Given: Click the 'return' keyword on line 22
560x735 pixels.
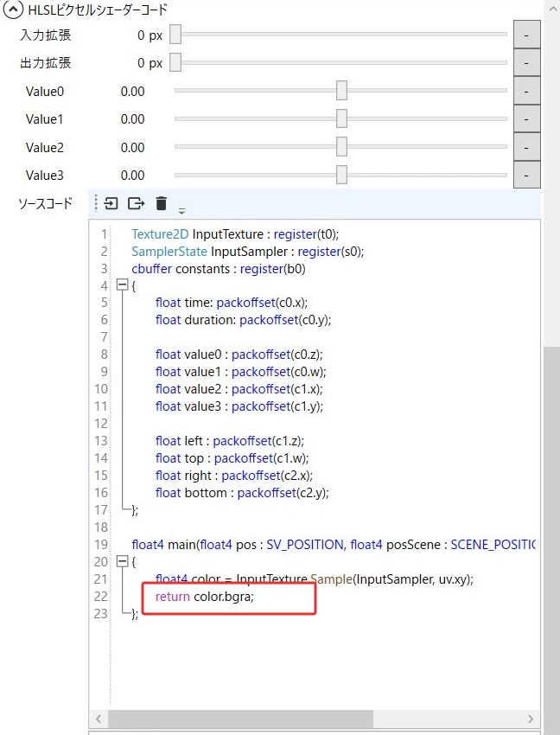Looking at the screenshot, I should pos(173,597).
